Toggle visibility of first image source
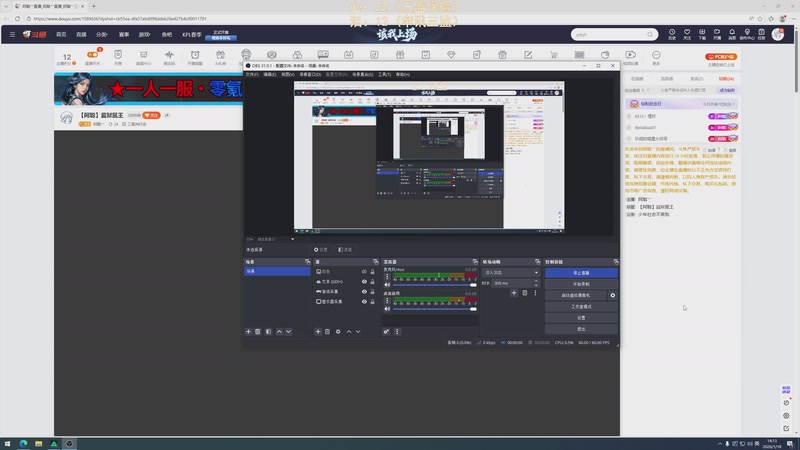800x450 pixels. pos(364,271)
